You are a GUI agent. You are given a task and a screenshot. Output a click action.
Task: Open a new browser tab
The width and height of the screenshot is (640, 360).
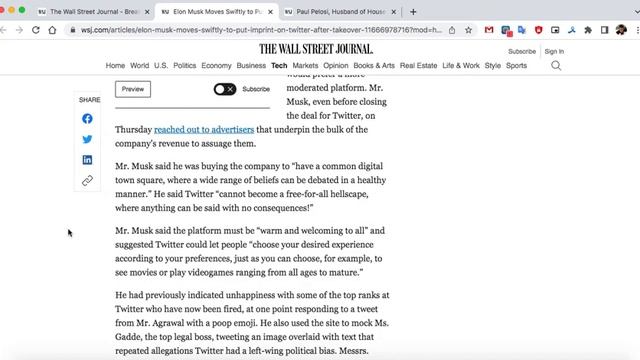tap(413, 12)
